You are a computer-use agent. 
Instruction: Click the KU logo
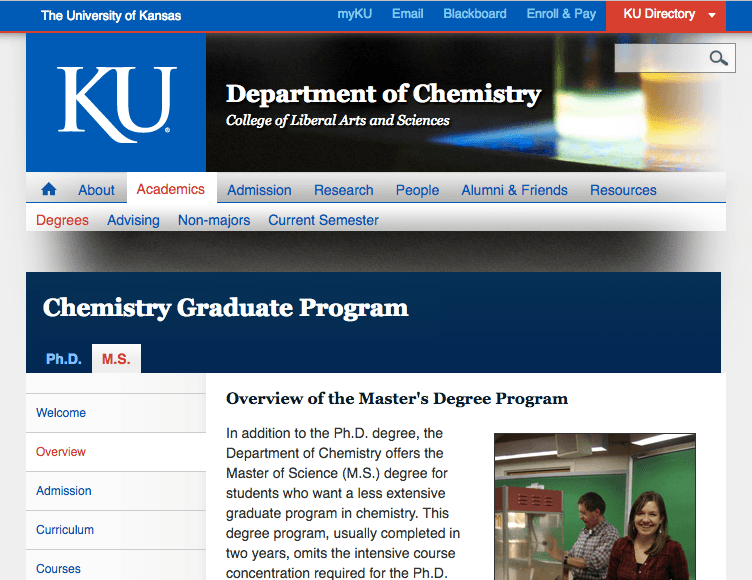coord(117,104)
